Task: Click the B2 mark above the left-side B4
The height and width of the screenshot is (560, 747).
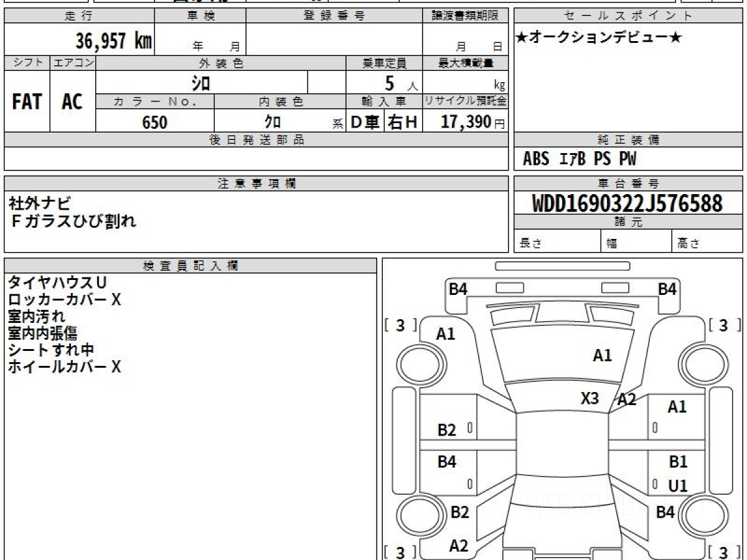Action: [x=446, y=430]
